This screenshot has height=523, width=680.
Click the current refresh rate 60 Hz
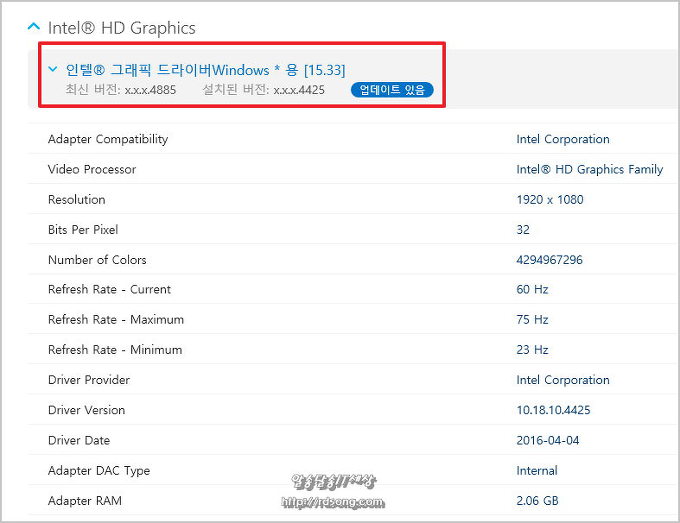click(x=532, y=289)
